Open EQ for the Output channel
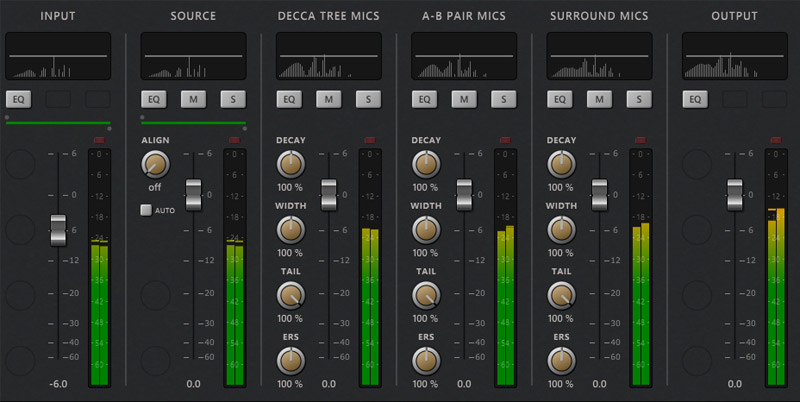Screen dimensions: 800x402 tap(695, 99)
